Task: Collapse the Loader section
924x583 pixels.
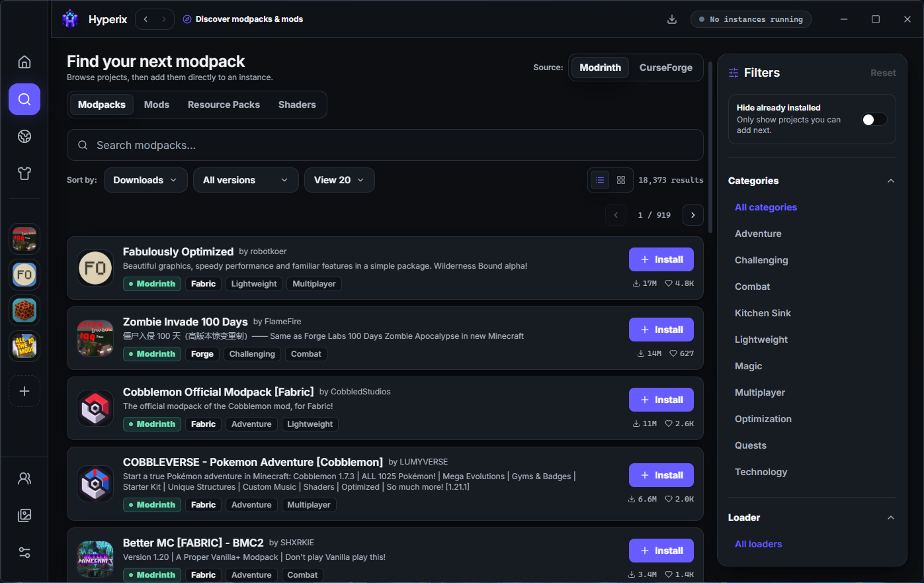Action: click(891, 517)
